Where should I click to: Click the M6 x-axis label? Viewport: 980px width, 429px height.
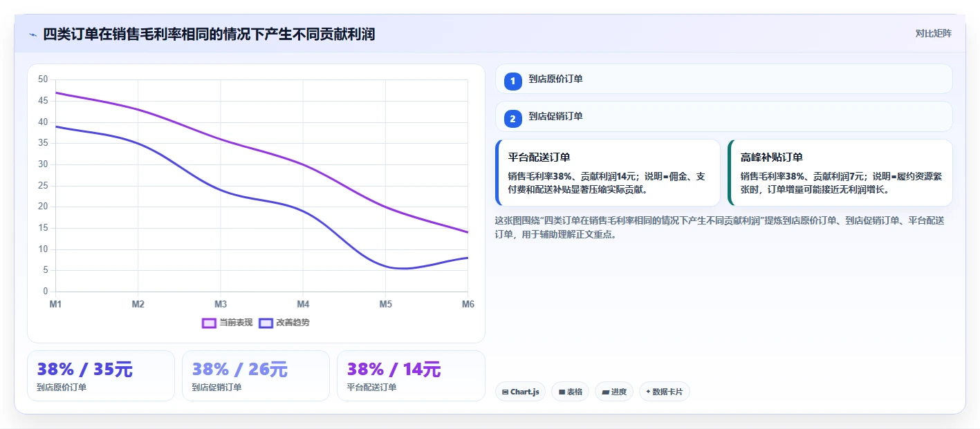coord(468,304)
